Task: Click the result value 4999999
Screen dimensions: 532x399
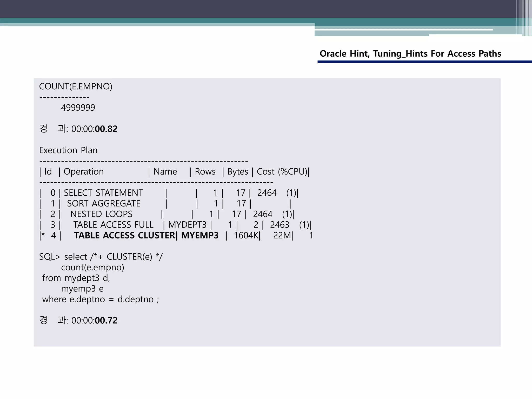Action: coord(78,108)
